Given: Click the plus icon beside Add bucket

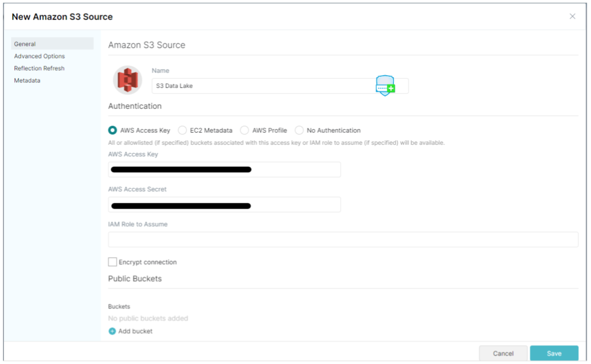Looking at the screenshot, I should point(112,331).
